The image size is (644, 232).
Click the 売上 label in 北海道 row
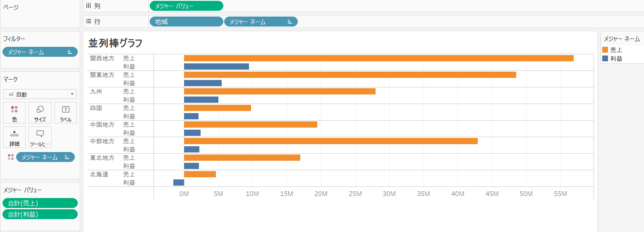129,174
